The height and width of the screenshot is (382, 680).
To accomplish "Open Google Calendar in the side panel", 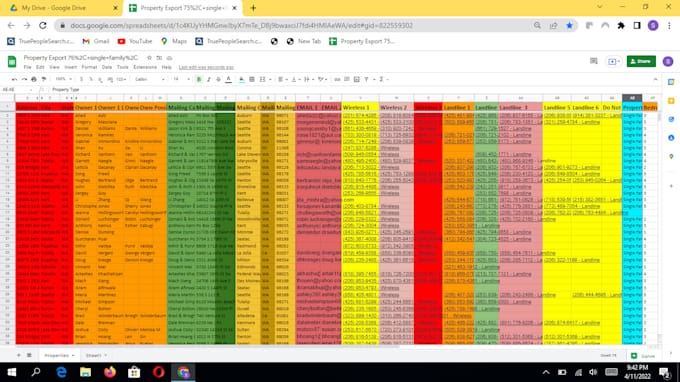I will click(671, 82).
